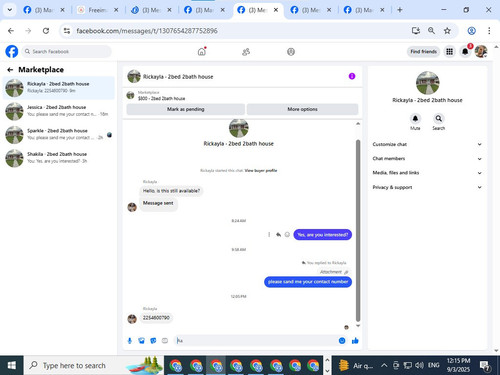Choose a sticker from the composer
500x375 pixels.
pos(153,341)
